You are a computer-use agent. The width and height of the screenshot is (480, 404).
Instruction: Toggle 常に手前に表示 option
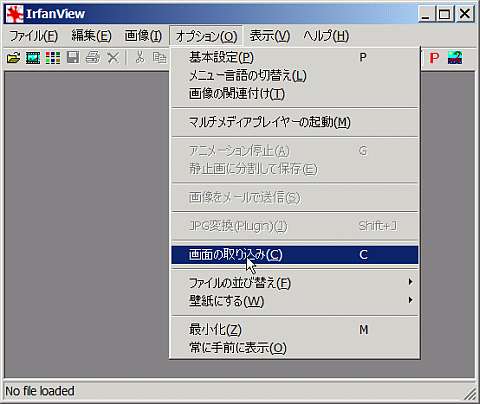[295, 348]
